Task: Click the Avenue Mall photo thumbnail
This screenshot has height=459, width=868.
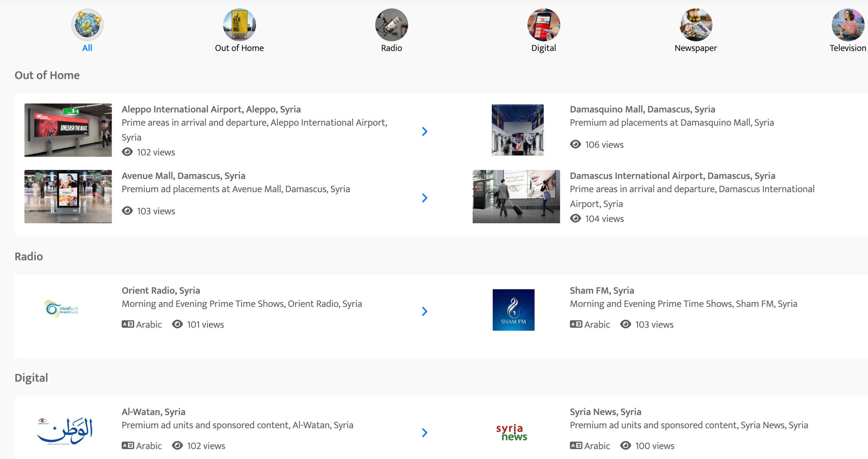Action: (x=68, y=197)
